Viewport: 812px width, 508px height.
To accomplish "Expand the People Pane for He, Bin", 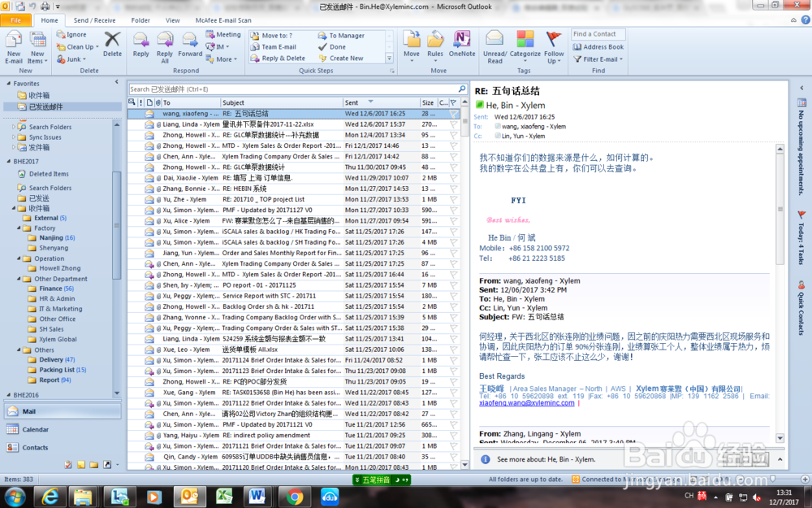I will (x=780, y=459).
